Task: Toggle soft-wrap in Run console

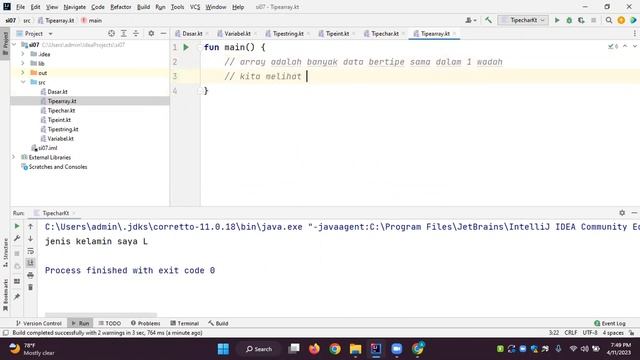Action: [x=30, y=251]
